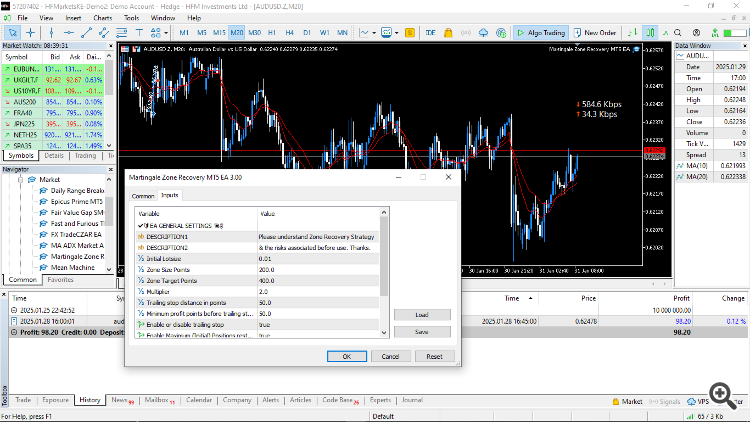Select the equidistant channel tool

pos(104,33)
